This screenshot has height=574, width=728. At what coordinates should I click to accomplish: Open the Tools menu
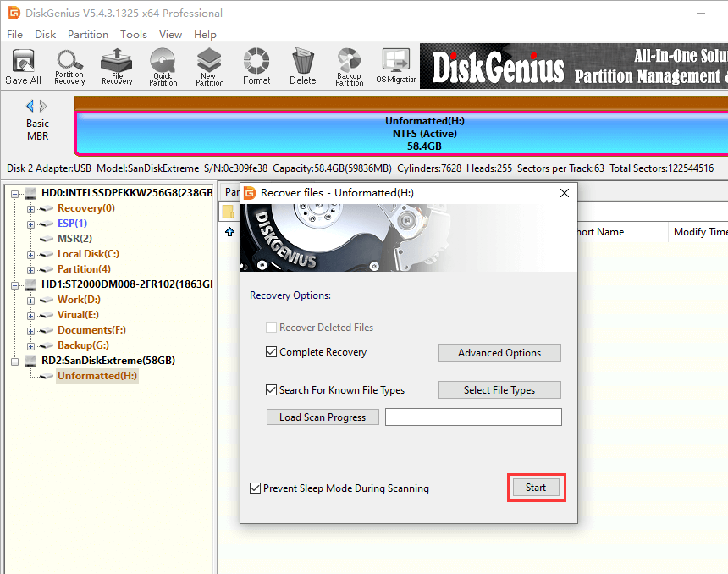point(134,35)
